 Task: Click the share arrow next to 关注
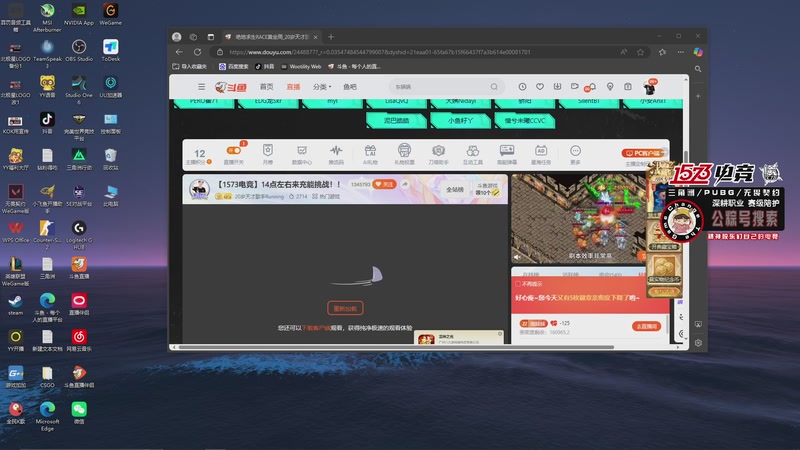(405, 184)
